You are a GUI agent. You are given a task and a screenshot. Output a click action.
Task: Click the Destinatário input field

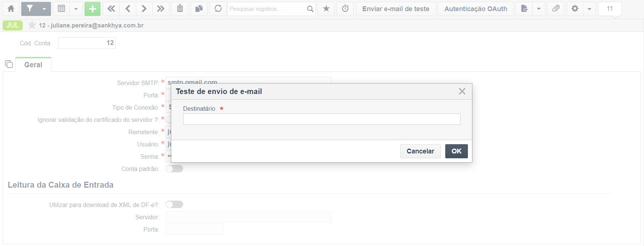coord(322,119)
